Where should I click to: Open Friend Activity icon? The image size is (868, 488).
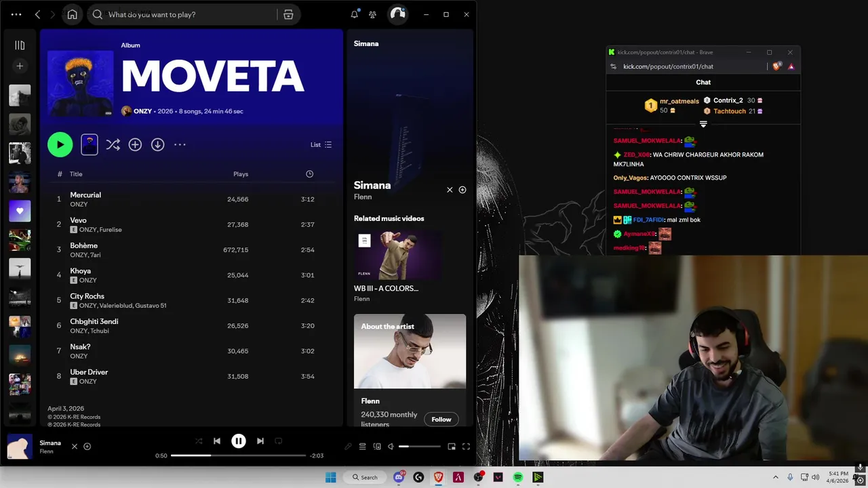(372, 14)
